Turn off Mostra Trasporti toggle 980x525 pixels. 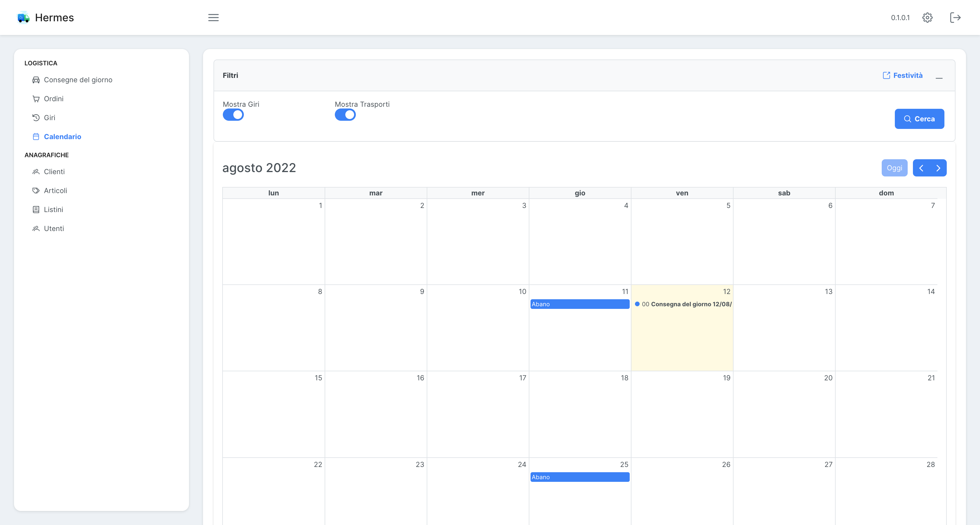pyautogui.click(x=345, y=115)
